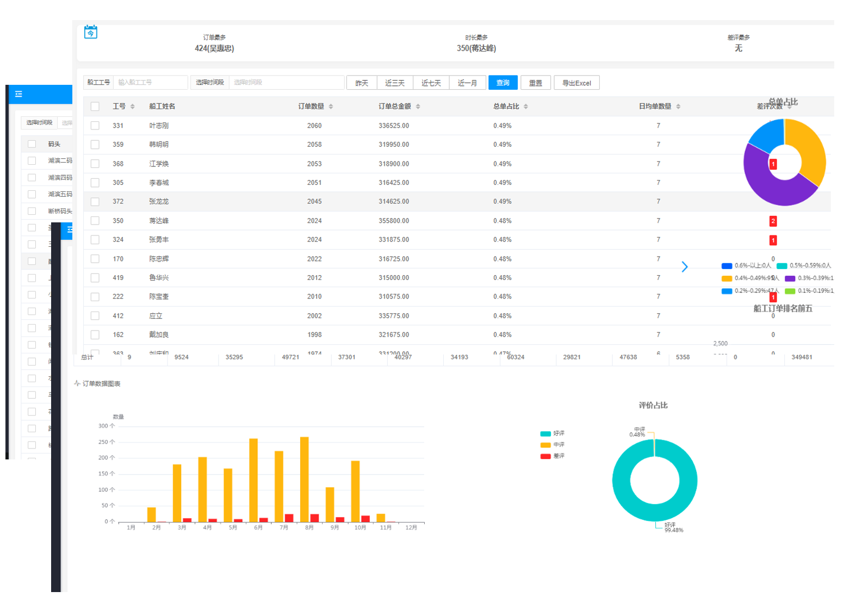Viewport: 856px width, 616px height.
Task: Click the blue 查询 button
Action: [x=503, y=83]
